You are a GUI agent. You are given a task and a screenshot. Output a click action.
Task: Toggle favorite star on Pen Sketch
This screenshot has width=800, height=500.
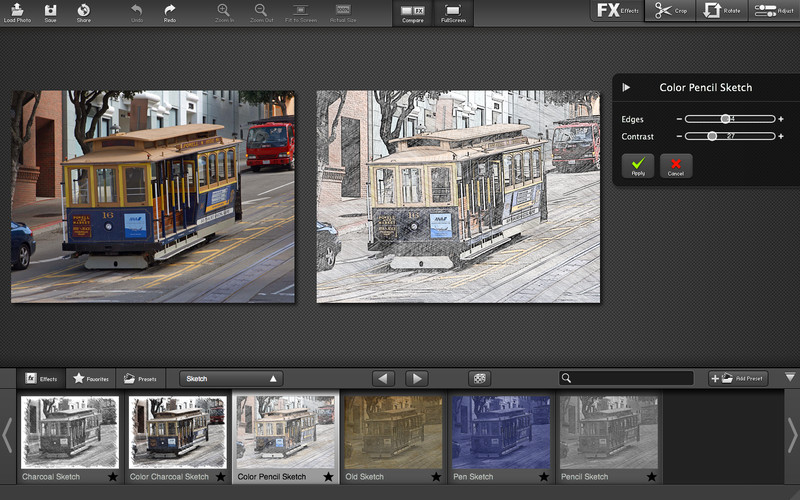pyautogui.click(x=544, y=477)
